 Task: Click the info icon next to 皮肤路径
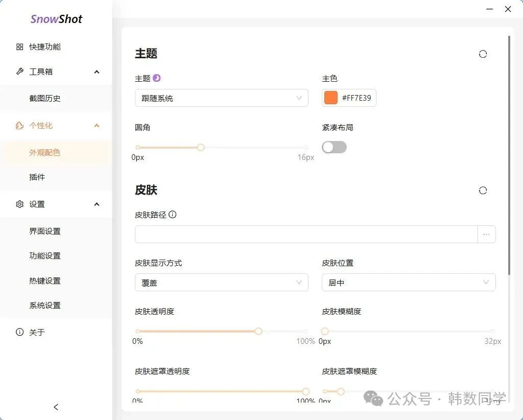tap(173, 215)
